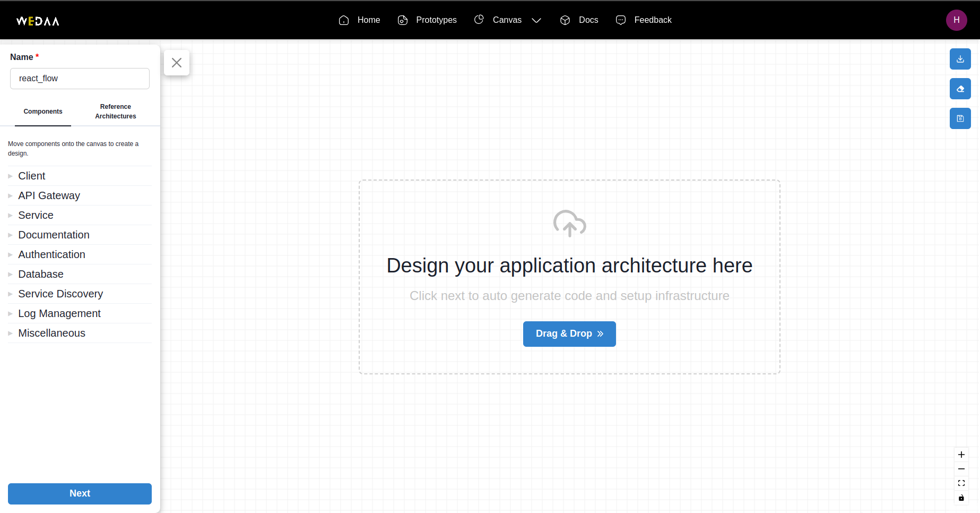Open the Canvas menu label
The width and height of the screenshot is (980, 513).
tap(507, 20)
